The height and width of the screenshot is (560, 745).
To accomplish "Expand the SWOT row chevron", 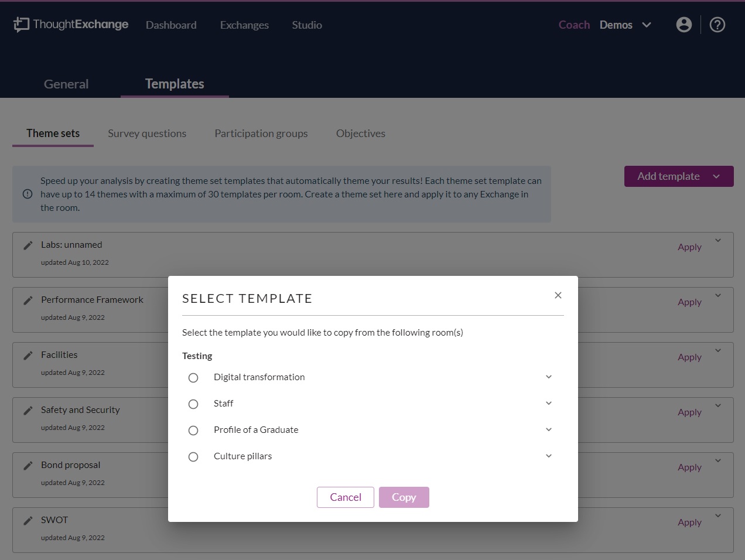I will 718,515.
